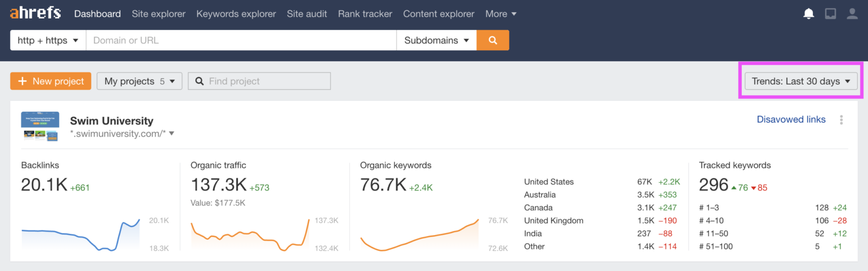Viewport: 868px width, 271px height.
Task: Click the Australia row
Action: click(602, 195)
